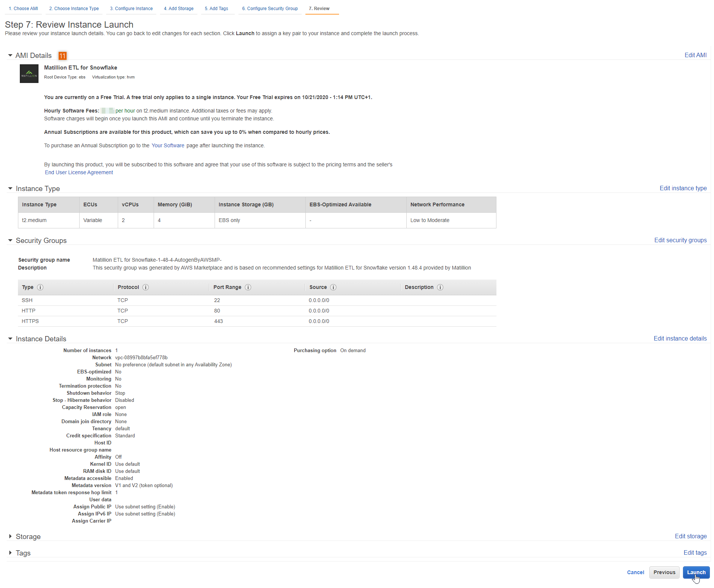Go to 1. Choose AMI step
This screenshot has height=588, width=714.
click(23, 9)
